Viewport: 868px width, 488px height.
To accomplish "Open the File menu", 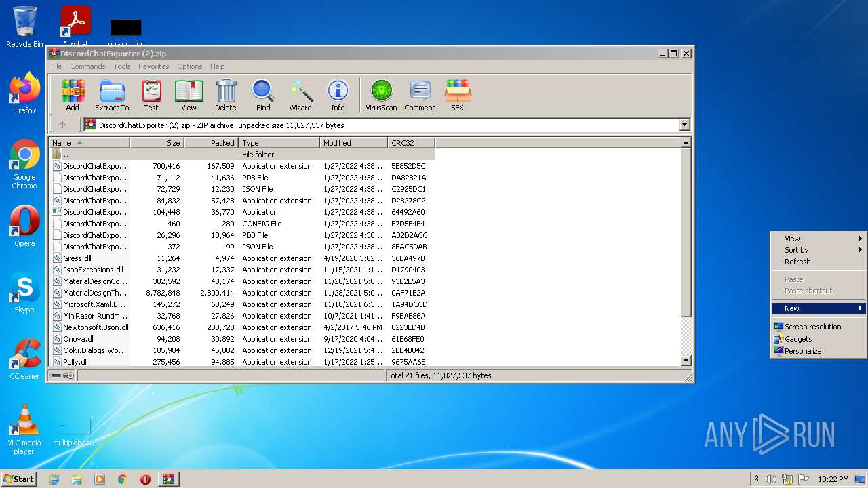I will [x=56, y=66].
